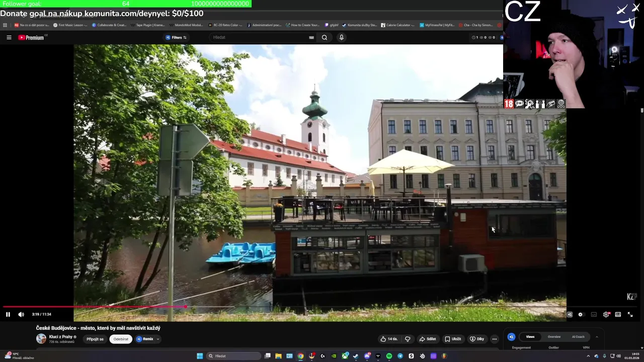Pause the video playback
Screen dimensions: 644x362
(8, 314)
